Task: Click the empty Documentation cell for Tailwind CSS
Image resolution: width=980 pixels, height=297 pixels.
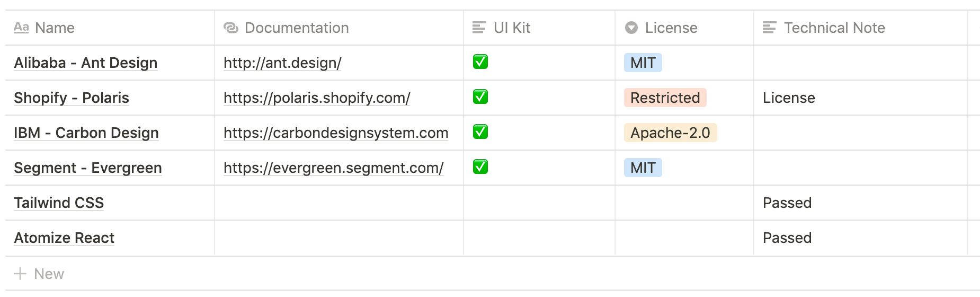Action: tap(339, 203)
